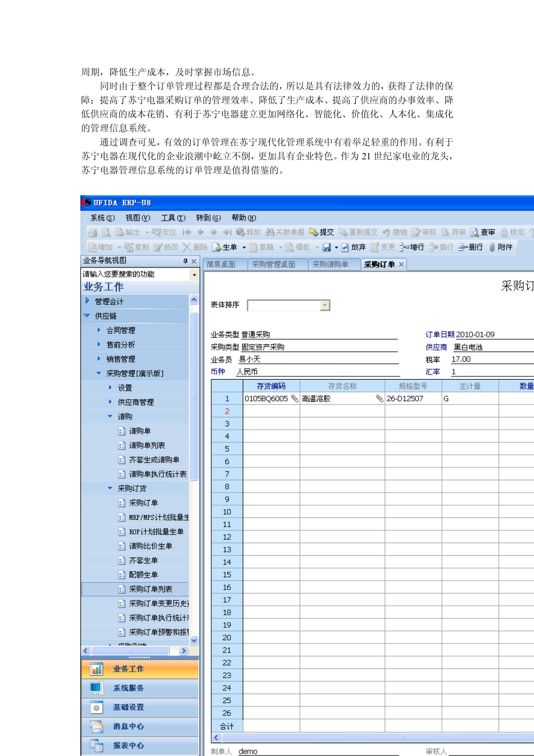
Task: Click the 查审 review toolbar button
Action: click(x=483, y=232)
